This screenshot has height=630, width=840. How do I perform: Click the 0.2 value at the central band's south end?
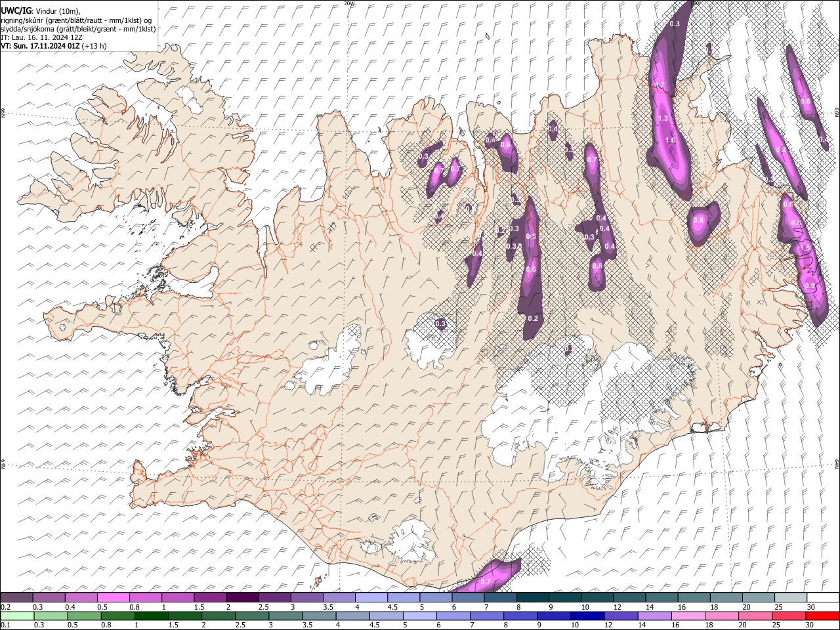[x=533, y=319]
